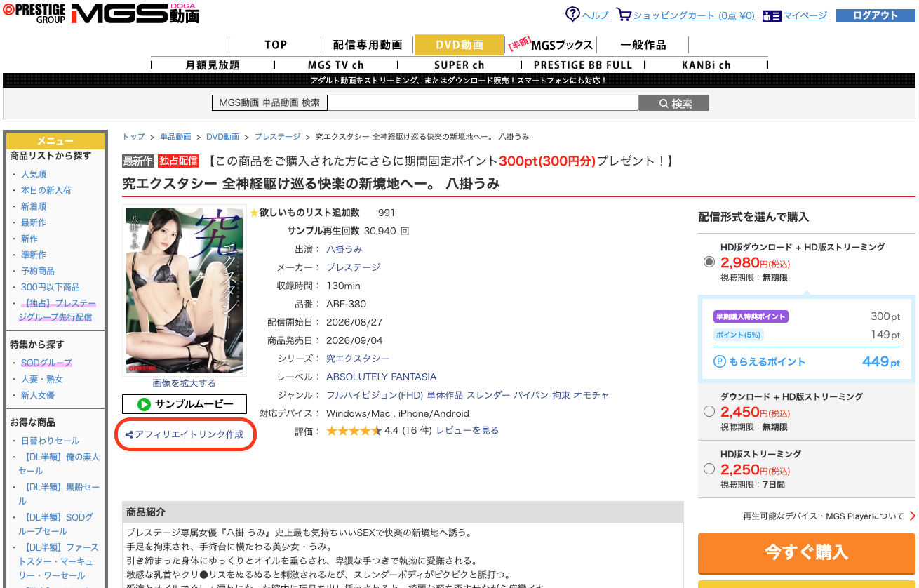Switch to 配信専用動画 tab
This screenshot has height=588, width=919.
click(x=368, y=45)
